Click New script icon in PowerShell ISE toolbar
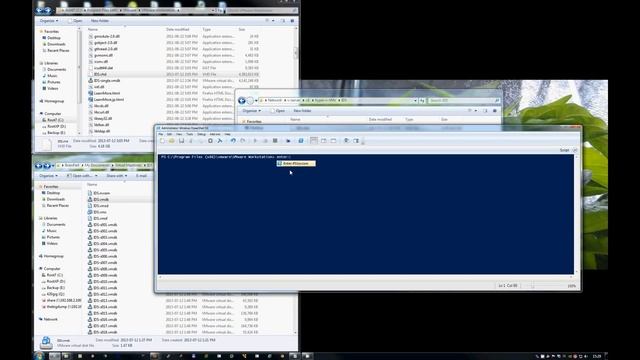 pyautogui.click(x=162, y=141)
